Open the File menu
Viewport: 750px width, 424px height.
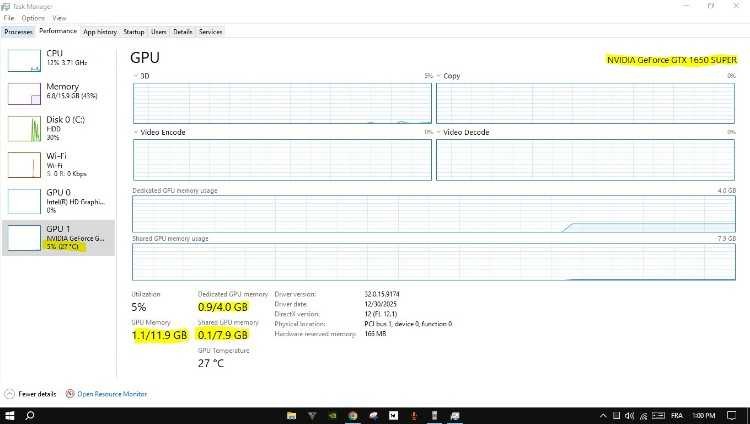tap(9, 18)
